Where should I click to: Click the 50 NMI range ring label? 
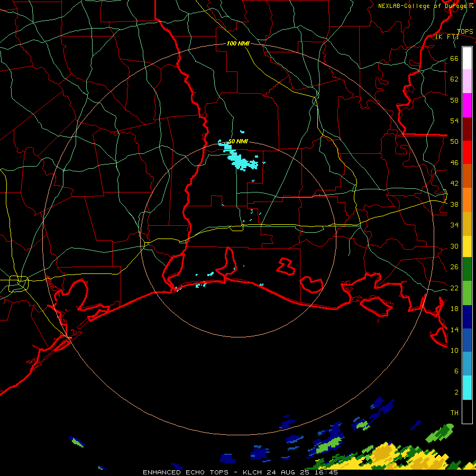tap(238, 141)
